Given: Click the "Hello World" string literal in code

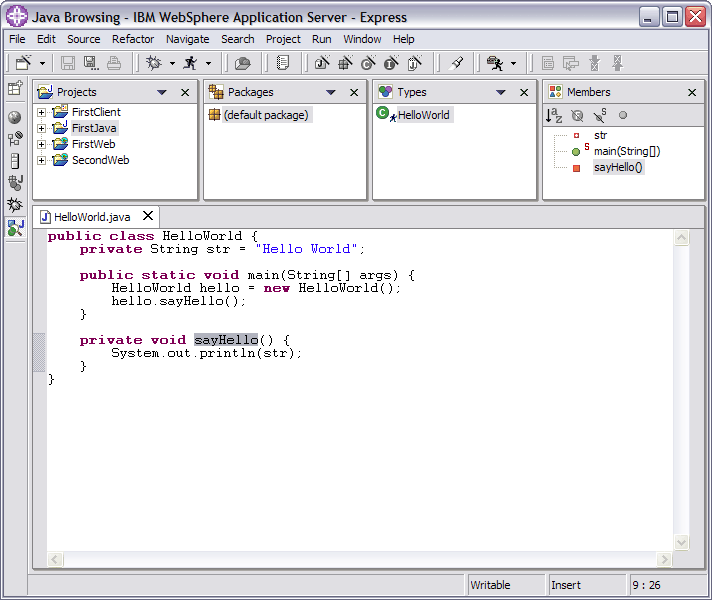Looking at the screenshot, I should [x=307, y=249].
